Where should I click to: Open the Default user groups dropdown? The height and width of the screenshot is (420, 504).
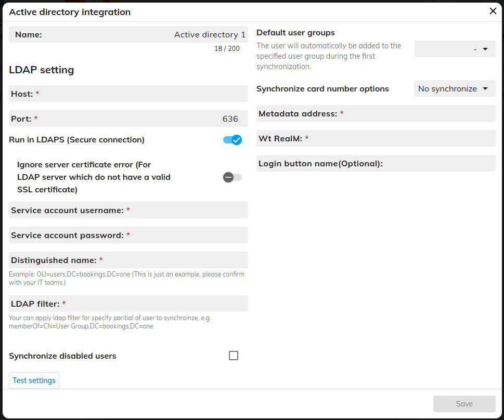454,49
